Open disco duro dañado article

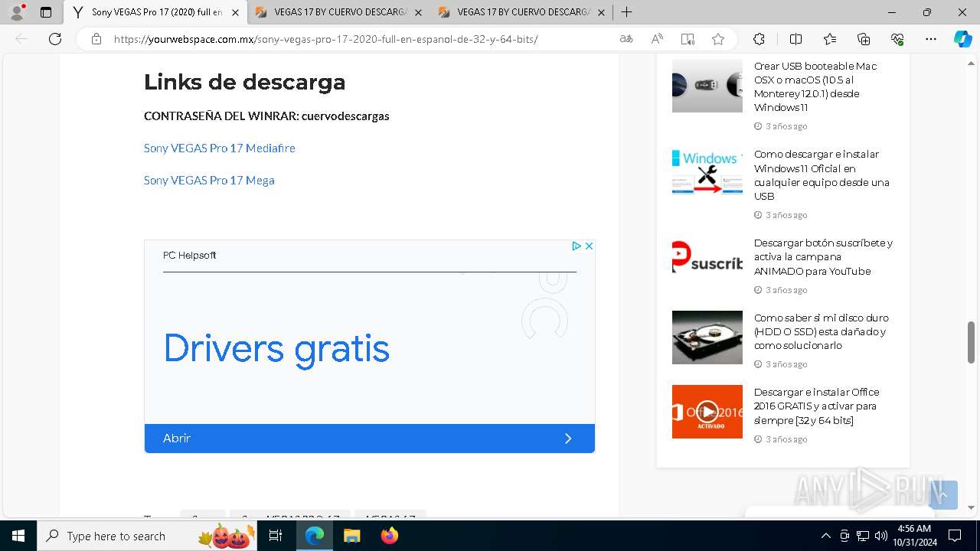[x=821, y=331]
